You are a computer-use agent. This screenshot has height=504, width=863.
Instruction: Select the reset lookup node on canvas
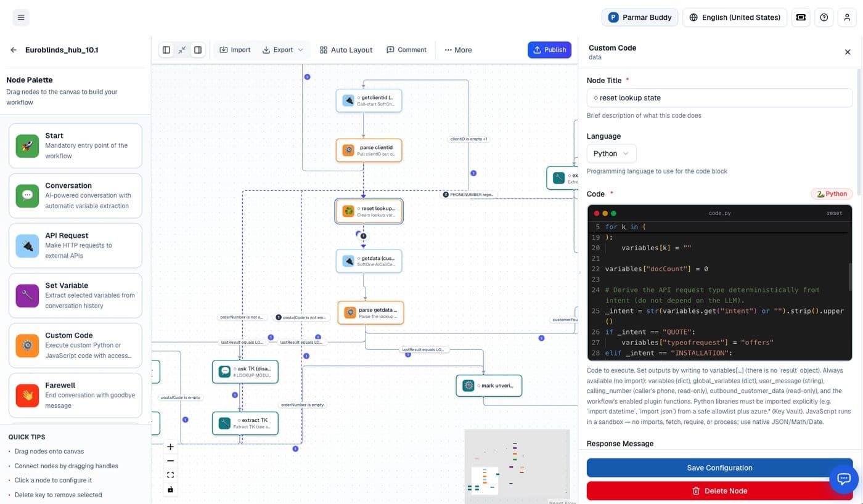coord(369,211)
